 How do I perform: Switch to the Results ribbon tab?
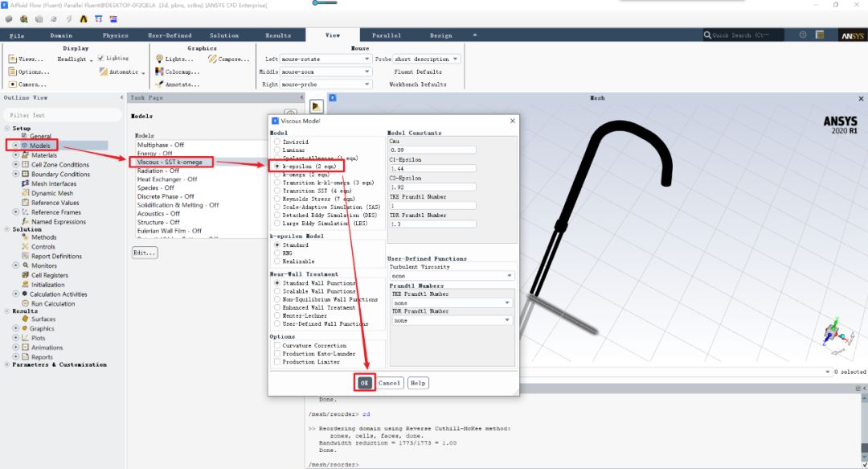[278, 35]
